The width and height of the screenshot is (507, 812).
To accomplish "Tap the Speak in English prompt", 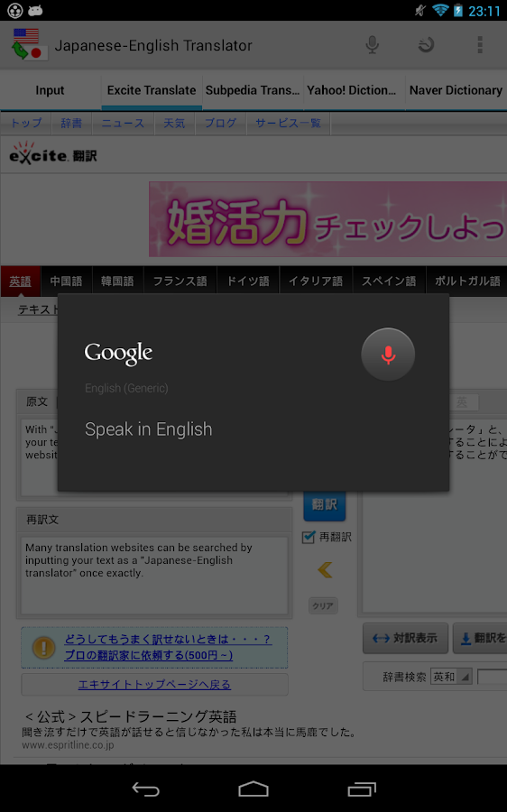I will (x=149, y=429).
